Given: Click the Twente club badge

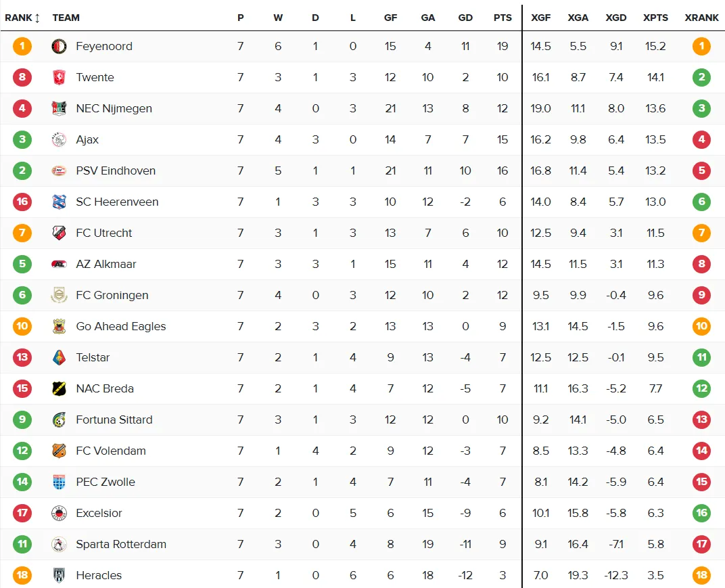Looking at the screenshot, I should 60,77.
